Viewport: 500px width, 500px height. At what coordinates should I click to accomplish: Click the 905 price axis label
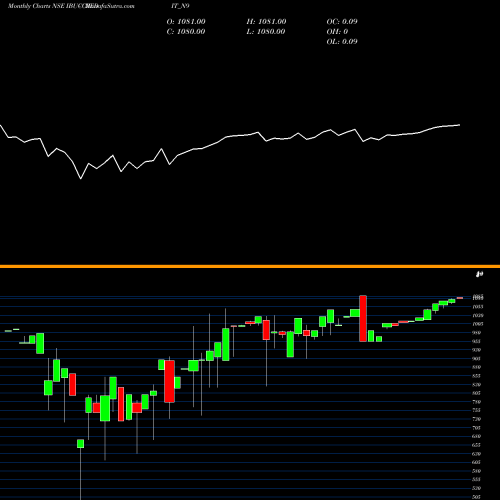(477, 359)
